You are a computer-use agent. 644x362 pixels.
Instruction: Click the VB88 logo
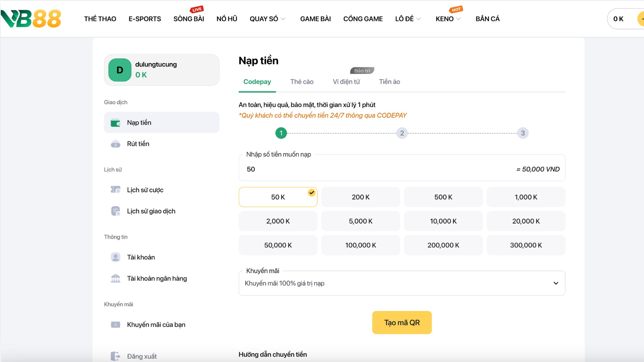31,19
